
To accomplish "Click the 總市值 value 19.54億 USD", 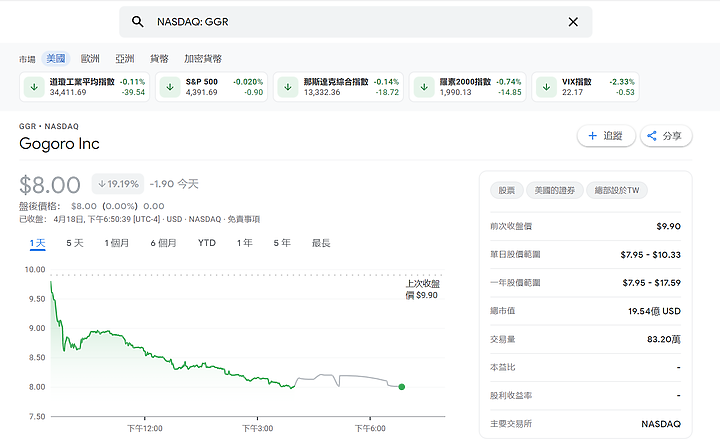I will tap(654, 311).
